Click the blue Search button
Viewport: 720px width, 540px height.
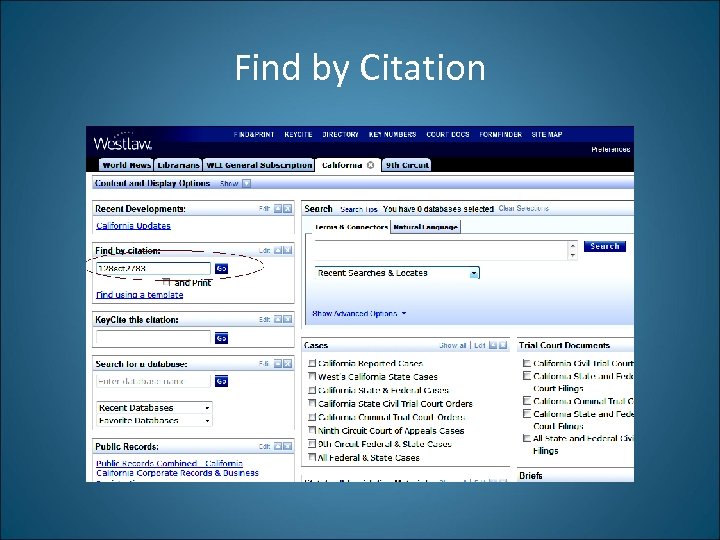pos(605,246)
